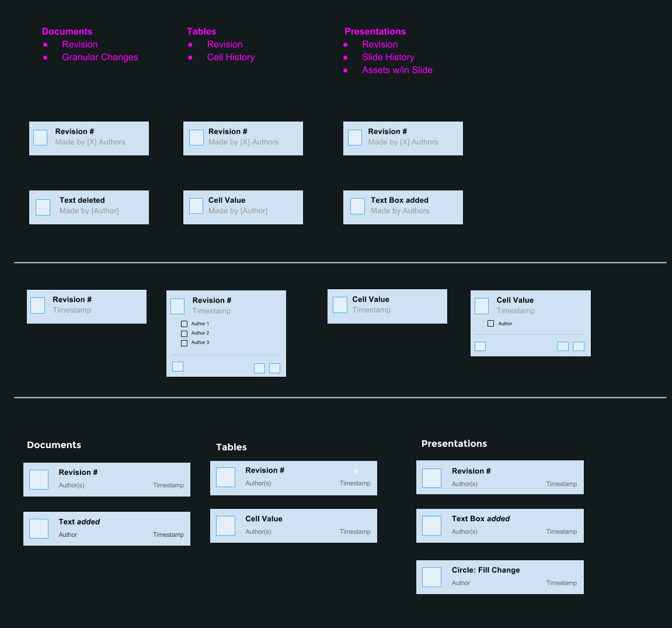Select the Text deleted card thumbnail

pos(43,207)
